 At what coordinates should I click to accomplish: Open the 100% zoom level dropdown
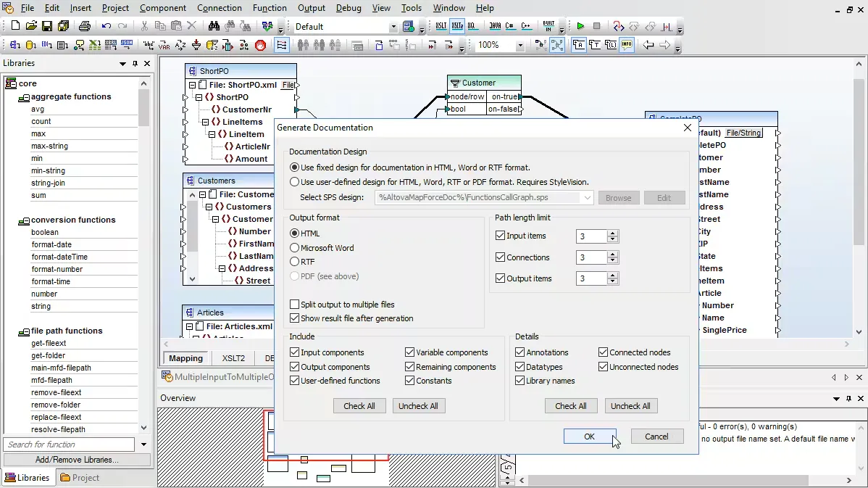click(x=519, y=46)
